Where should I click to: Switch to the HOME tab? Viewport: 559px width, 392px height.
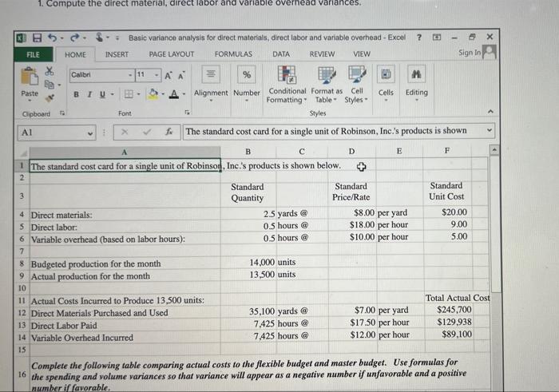click(75, 54)
